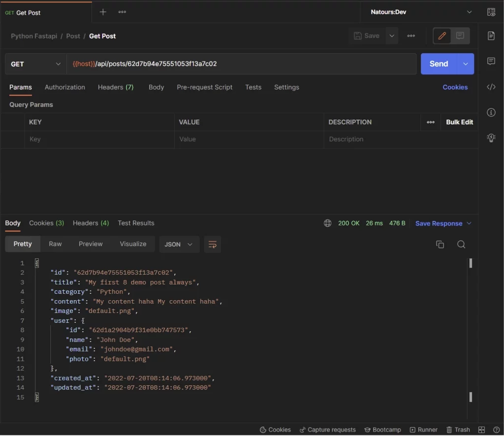Open the Code snippet panel
The width and height of the screenshot is (504, 436).
[491, 87]
